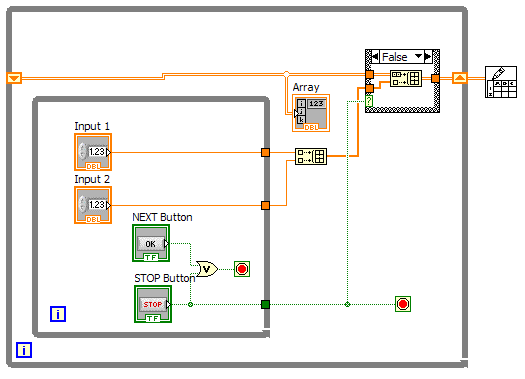Viewport: 525px width, 379px height.
Task: Select the Write To Spreadsheet File node
Action: pyautogui.click(x=501, y=82)
